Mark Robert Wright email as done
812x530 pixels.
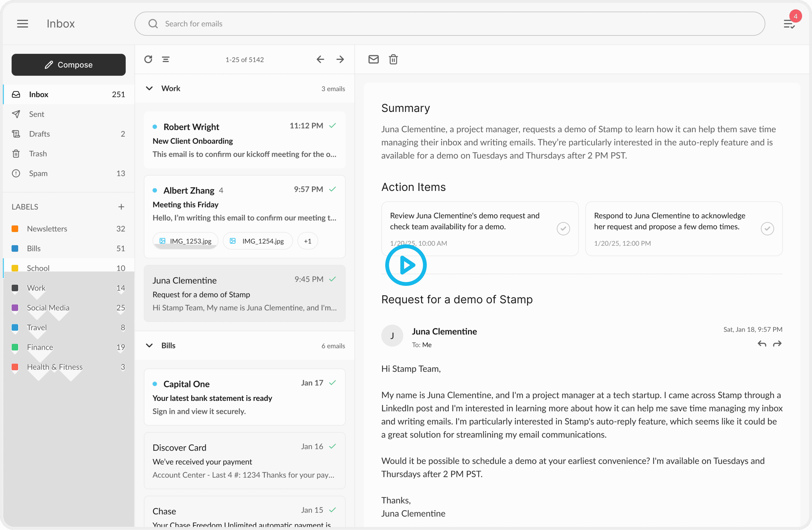333,126
